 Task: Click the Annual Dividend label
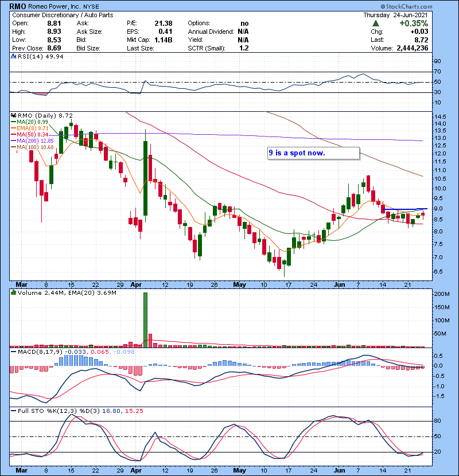(x=211, y=32)
